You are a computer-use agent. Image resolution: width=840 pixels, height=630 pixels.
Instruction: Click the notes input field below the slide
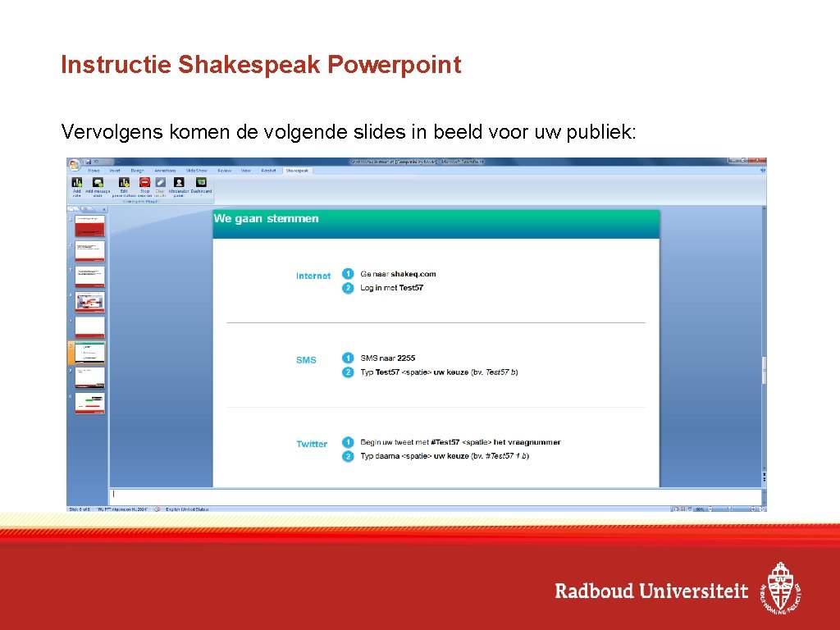tap(435, 496)
